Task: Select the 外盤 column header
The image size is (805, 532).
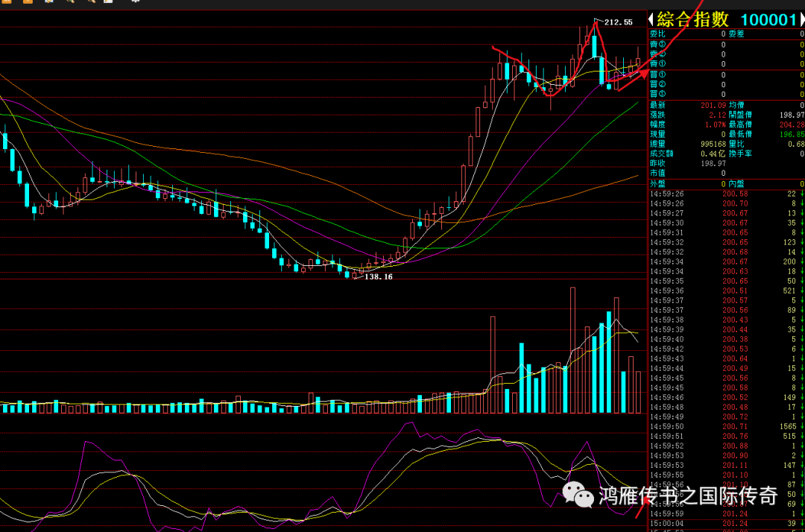Action: click(658, 183)
